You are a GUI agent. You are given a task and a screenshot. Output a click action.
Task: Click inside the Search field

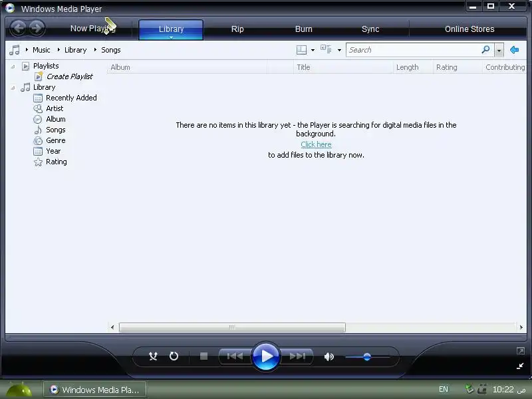pos(413,50)
